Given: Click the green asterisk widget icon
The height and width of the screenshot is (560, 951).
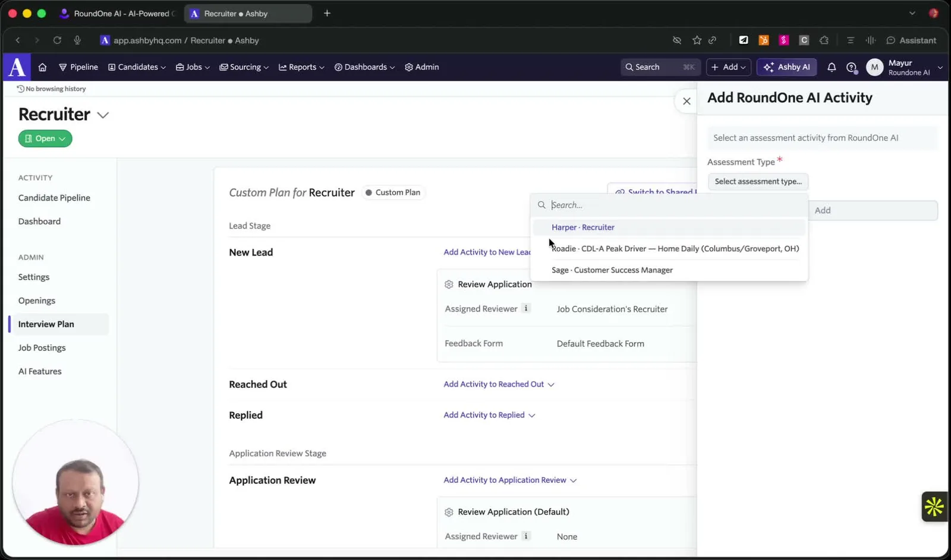Looking at the screenshot, I should [934, 507].
